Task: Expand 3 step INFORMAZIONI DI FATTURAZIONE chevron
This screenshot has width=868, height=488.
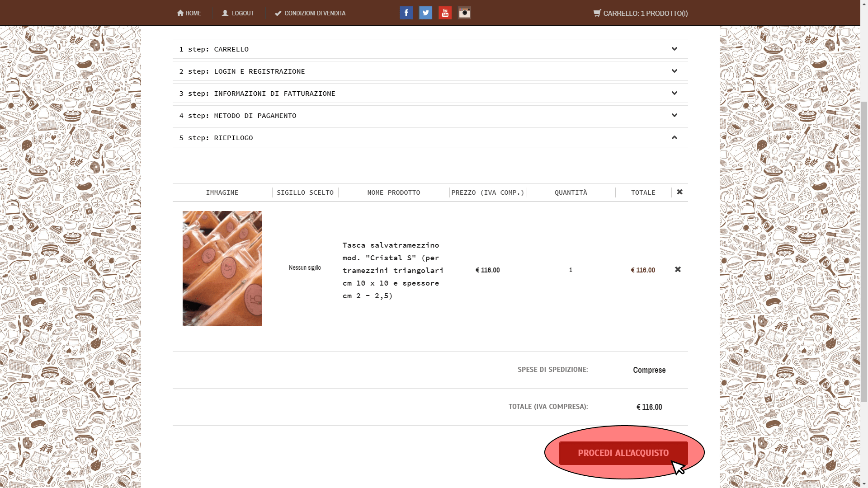Action: 674,93
